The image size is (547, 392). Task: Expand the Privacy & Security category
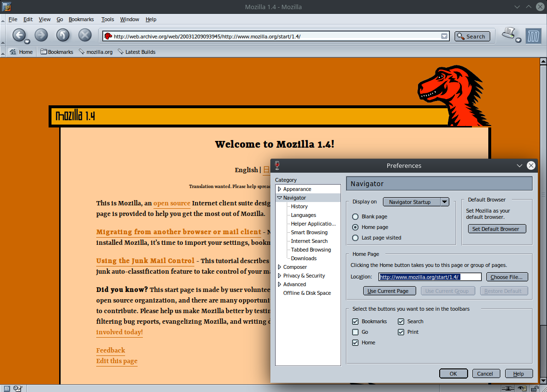(280, 276)
